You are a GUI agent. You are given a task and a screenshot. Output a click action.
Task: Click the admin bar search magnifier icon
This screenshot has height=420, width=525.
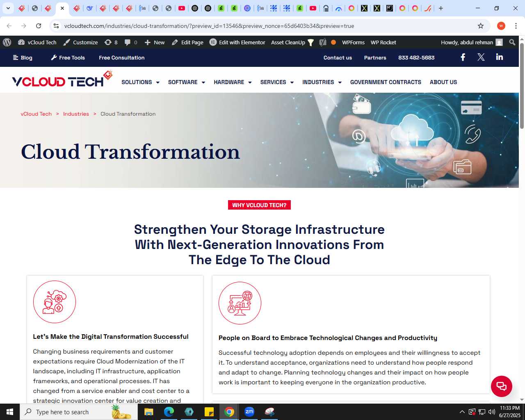click(512, 42)
